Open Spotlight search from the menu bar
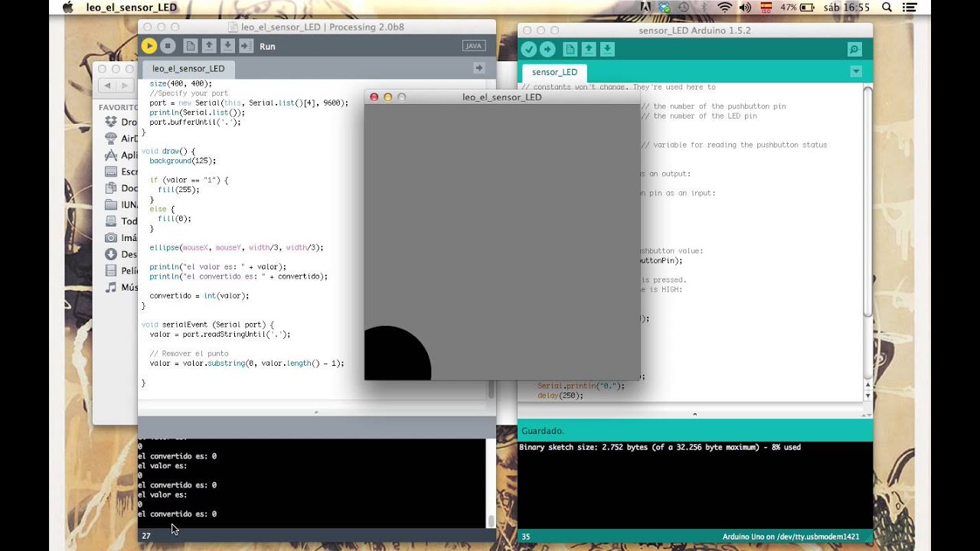980x551 pixels. click(888, 7)
